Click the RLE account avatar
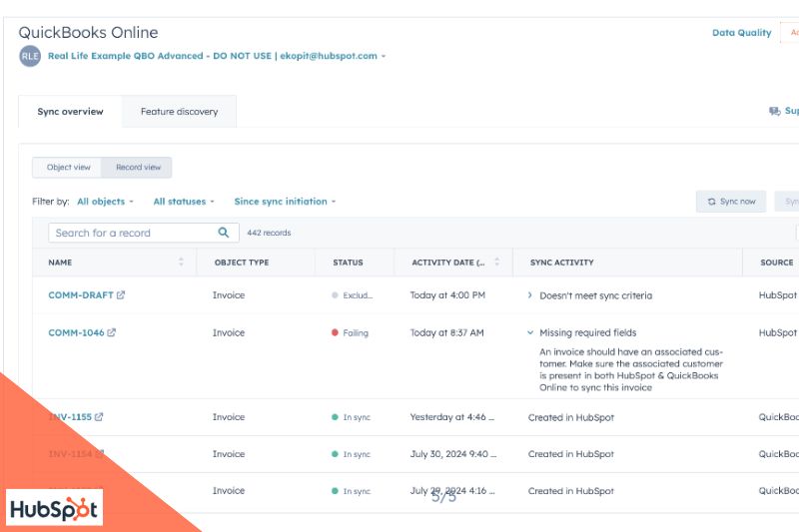This screenshot has height=532, width=799. click(30, 56)
